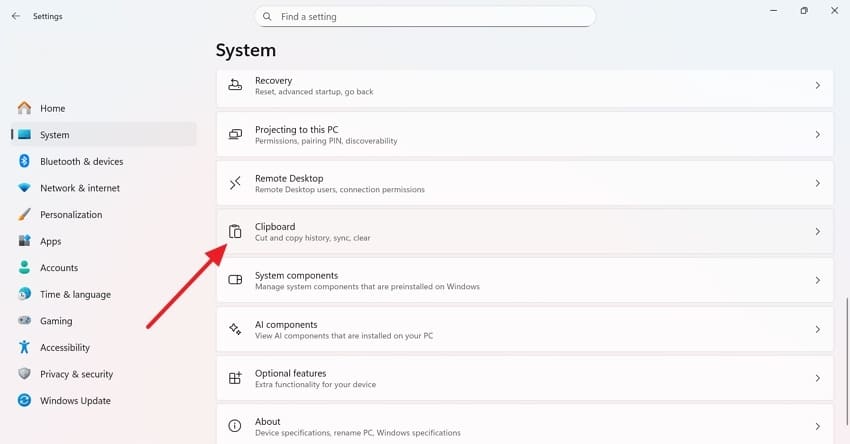Click the Personalization paintbrush icon
This screenshot has height=444, width=850.
(24, 214)
